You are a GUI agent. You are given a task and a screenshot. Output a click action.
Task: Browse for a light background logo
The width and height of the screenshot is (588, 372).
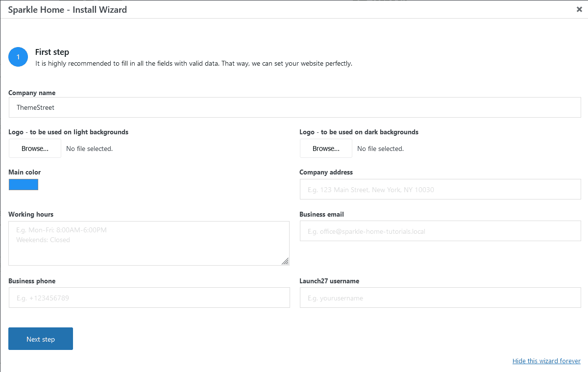(x=34, y=148)
